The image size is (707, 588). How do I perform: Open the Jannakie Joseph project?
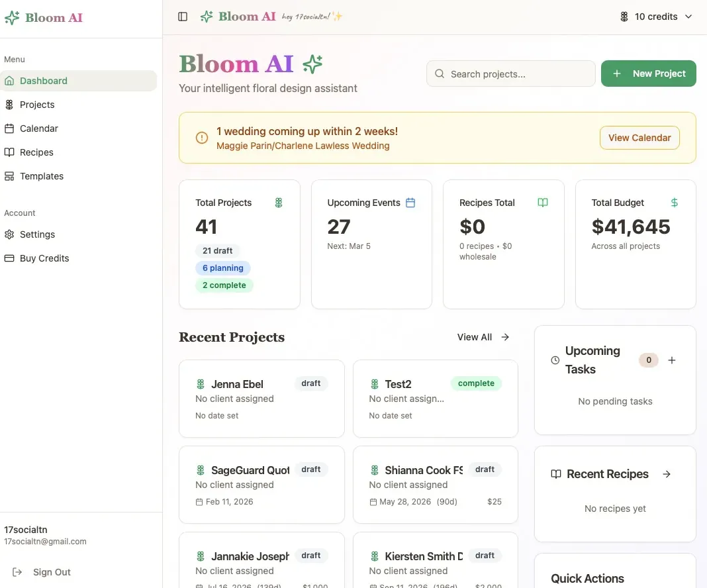coord(261,560)
